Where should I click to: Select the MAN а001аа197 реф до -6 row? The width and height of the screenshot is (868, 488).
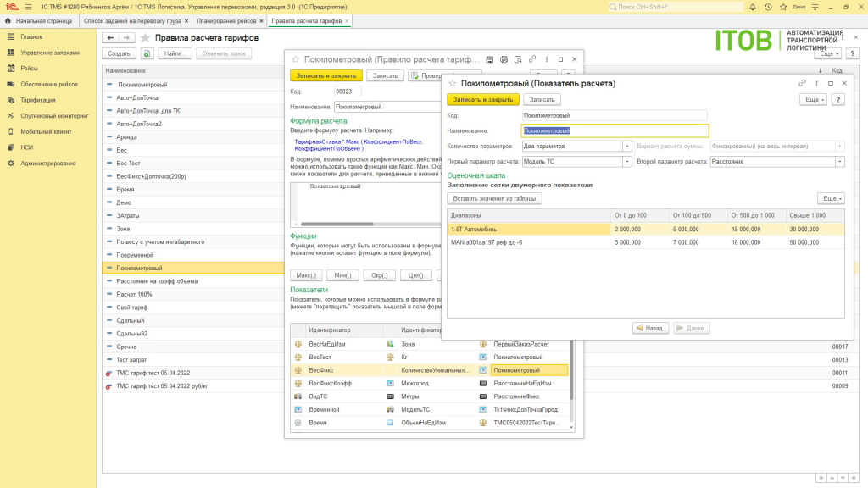645,242
